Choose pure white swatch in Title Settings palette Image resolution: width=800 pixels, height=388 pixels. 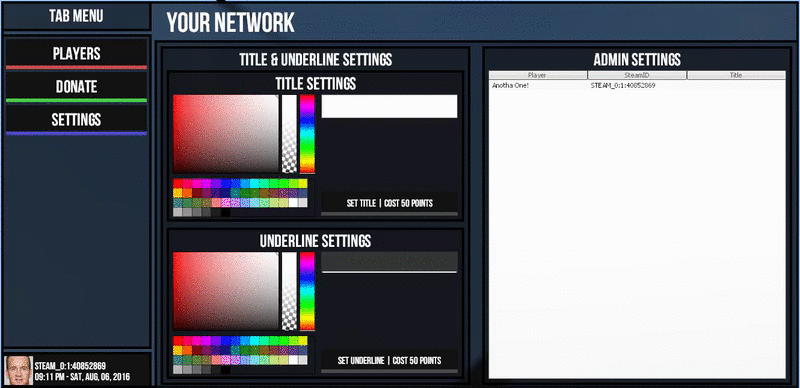293,203
